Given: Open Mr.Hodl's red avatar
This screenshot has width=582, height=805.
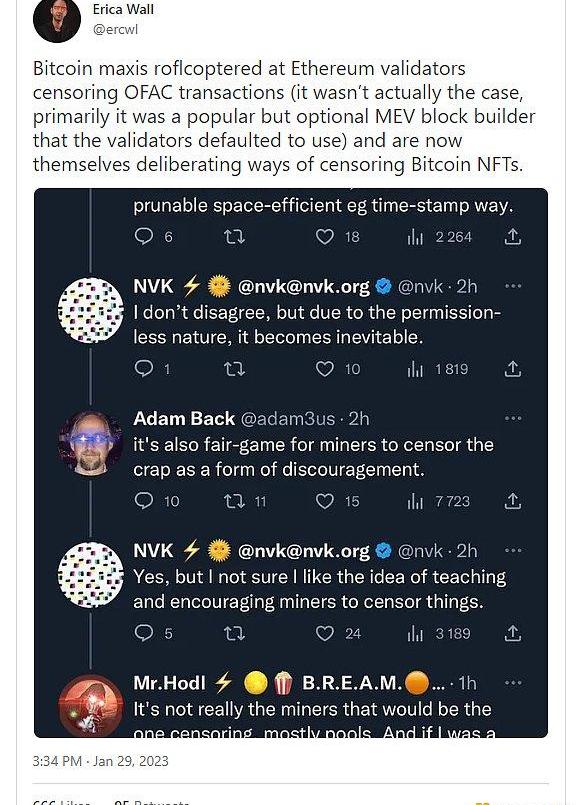Looking at the screenshot, I should pyautogui.click(x=91, y=706).
